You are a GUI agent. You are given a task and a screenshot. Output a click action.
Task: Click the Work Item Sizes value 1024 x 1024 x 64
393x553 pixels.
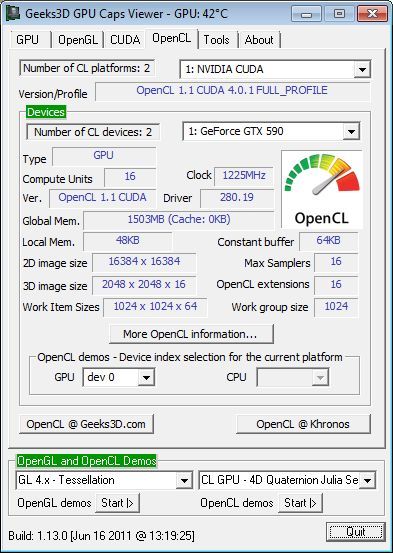(155, 307)
